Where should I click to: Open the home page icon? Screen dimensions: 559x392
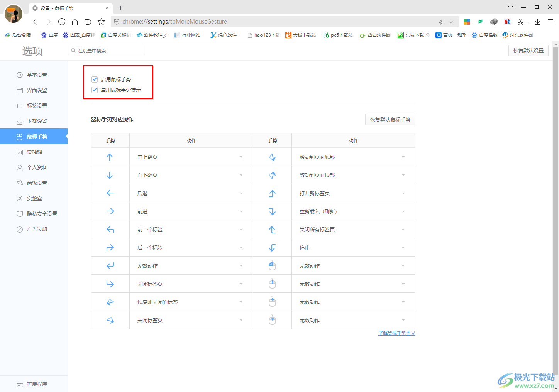click(x=75, y=22)
